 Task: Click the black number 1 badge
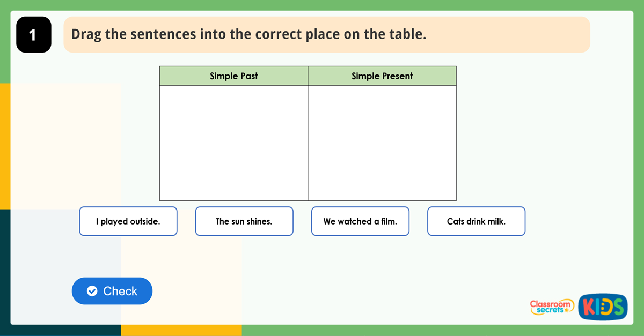coord(33,34)
